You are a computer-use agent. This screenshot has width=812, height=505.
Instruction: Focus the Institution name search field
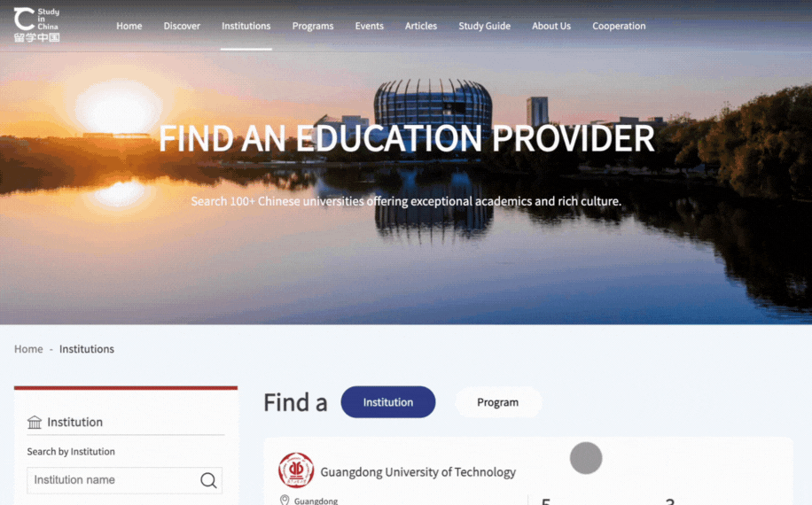124,480
